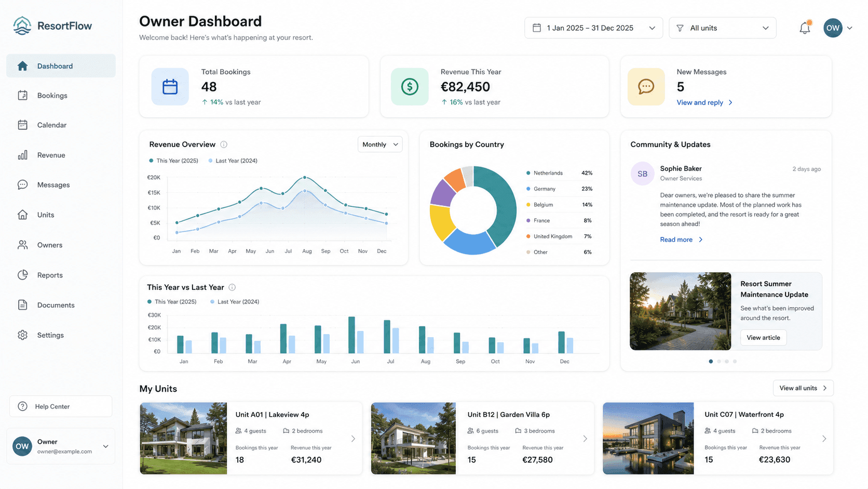868x489 pixels.
Task: Click the View and reply link
Action: click(x=704, y=103)
